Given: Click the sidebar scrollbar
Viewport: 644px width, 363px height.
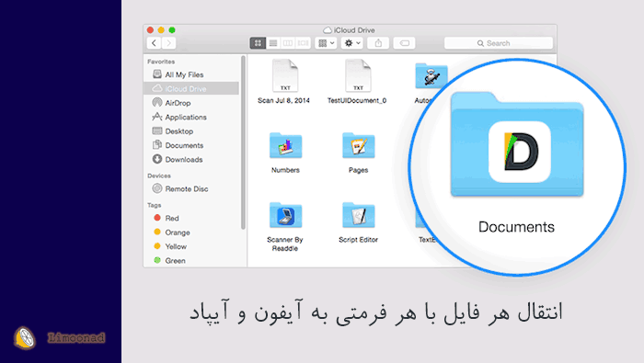Looking at the screenshot, I should click(243, 142).
